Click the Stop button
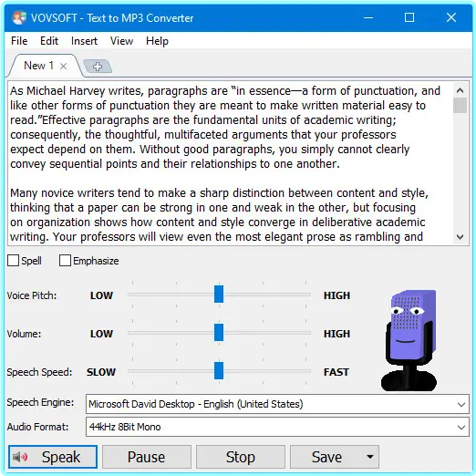The height and width of the screenshot is (476, 476). 241,457
